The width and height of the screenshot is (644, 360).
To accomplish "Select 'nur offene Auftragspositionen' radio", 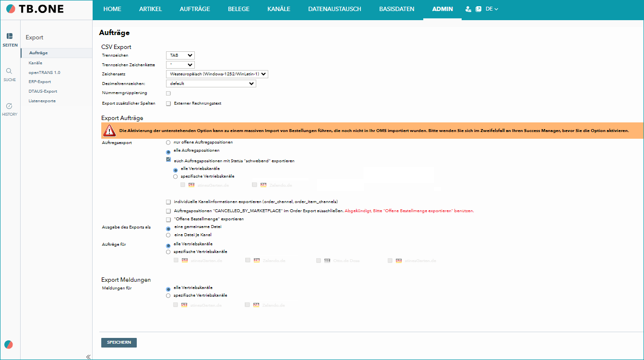I will pyautogui.click(x=168, y=143).
